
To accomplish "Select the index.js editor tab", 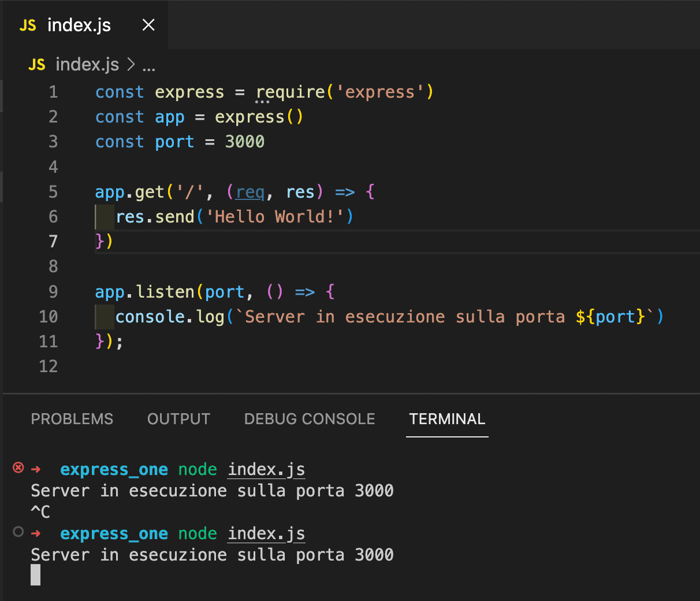I will [x=85, y=25].
